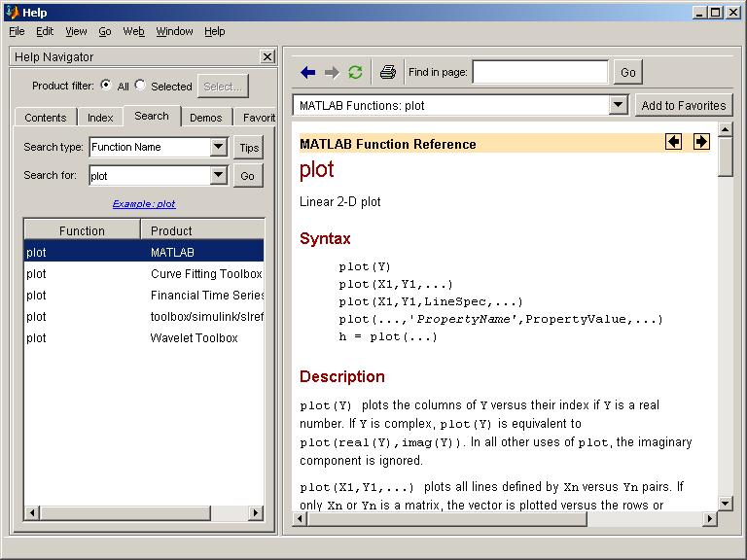Choose the Selected product filter option
Screen dimensions: 747x560
[140, 86]
